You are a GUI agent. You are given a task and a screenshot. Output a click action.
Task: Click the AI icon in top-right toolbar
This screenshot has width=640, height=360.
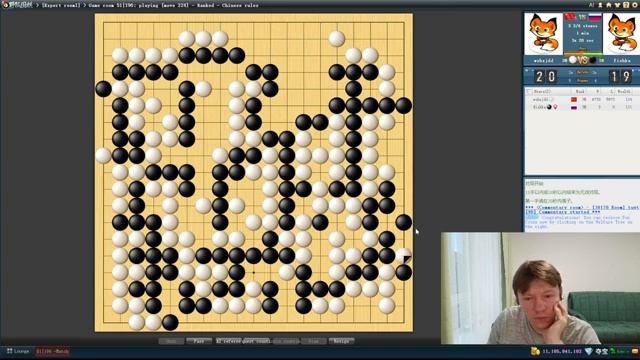pyautogui.click(x=591, y=5)
